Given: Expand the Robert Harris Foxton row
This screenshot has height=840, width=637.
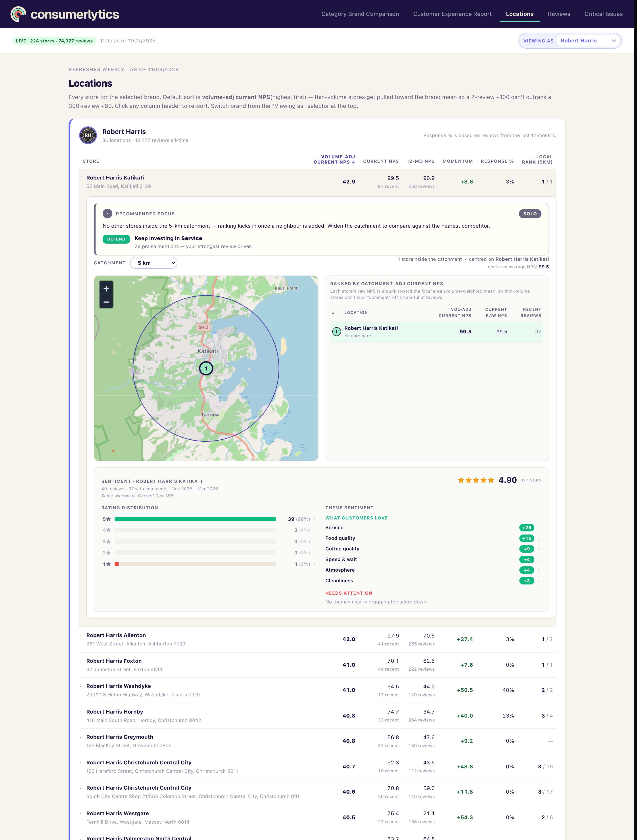Looking at the screenshot, I should [80, 661].
